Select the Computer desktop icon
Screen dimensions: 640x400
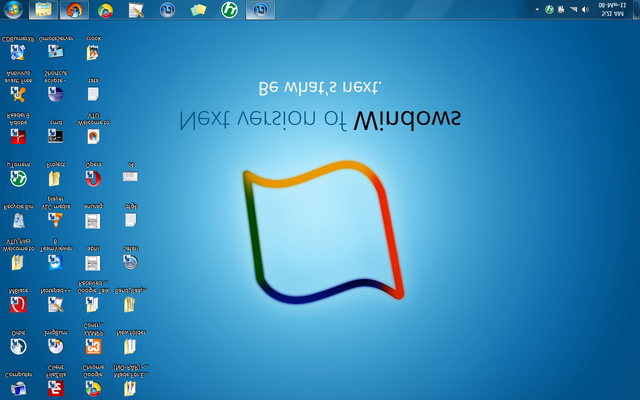click(x=18, y=384)
